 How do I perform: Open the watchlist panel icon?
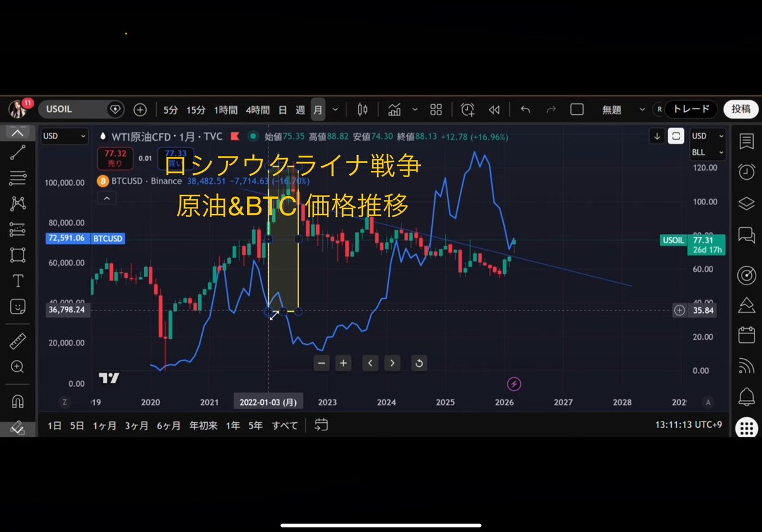pyautogui.click(x=745, y=141)
